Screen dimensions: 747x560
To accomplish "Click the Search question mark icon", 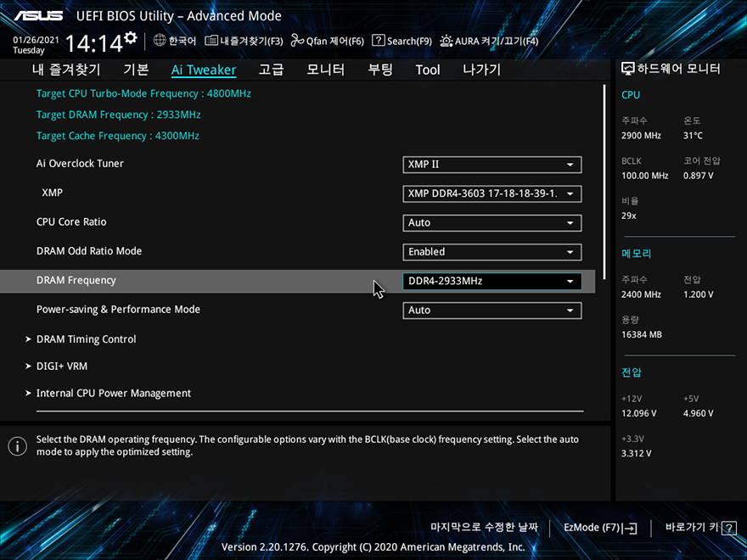I will (379, 41).
